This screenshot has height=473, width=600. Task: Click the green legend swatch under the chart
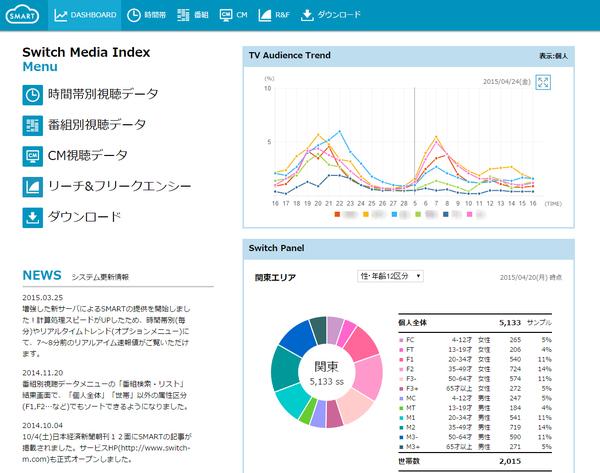pos(418,214)
